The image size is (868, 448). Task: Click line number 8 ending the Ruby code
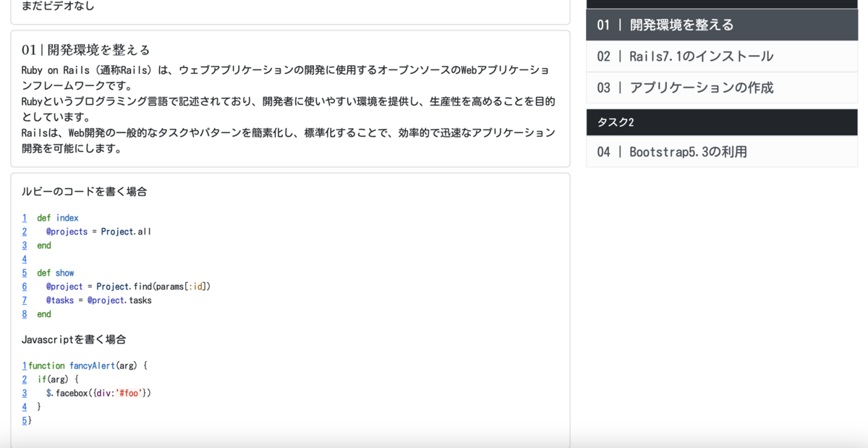24,314
